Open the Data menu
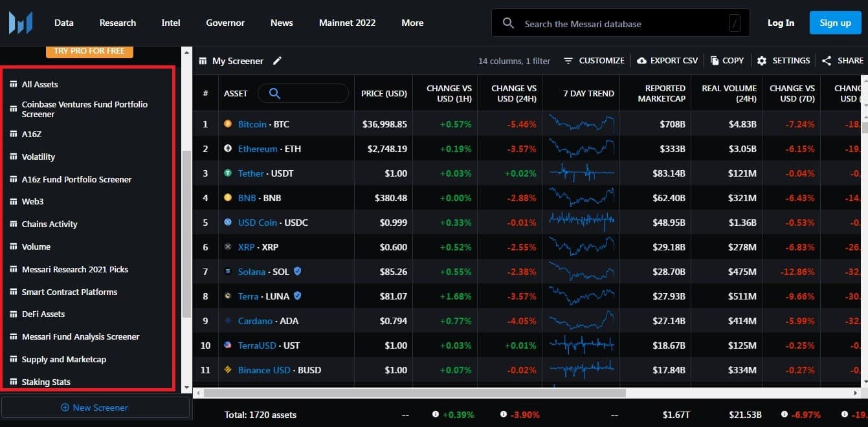The width and height of the screenshot is (868, 427). pyautogui.click(x=64, y=23)
